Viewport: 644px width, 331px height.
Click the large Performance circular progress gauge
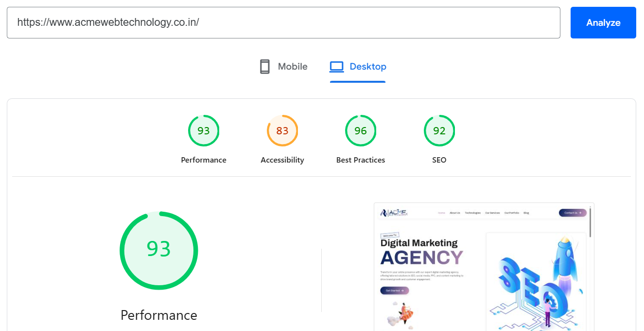(159, 250)
